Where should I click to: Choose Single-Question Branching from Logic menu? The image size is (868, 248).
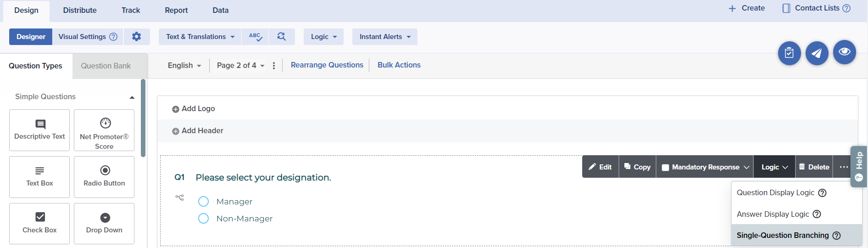click(x=782, y=235)
